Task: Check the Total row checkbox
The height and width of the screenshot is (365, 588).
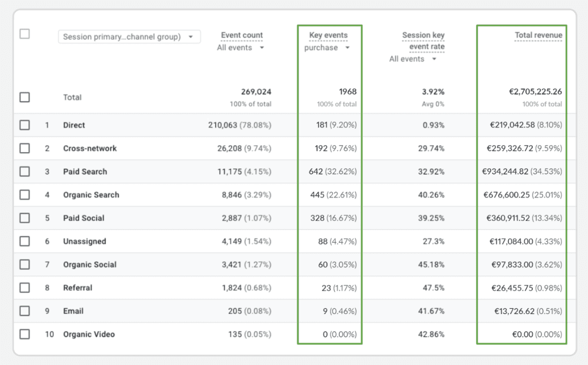Action: (25, 98)
